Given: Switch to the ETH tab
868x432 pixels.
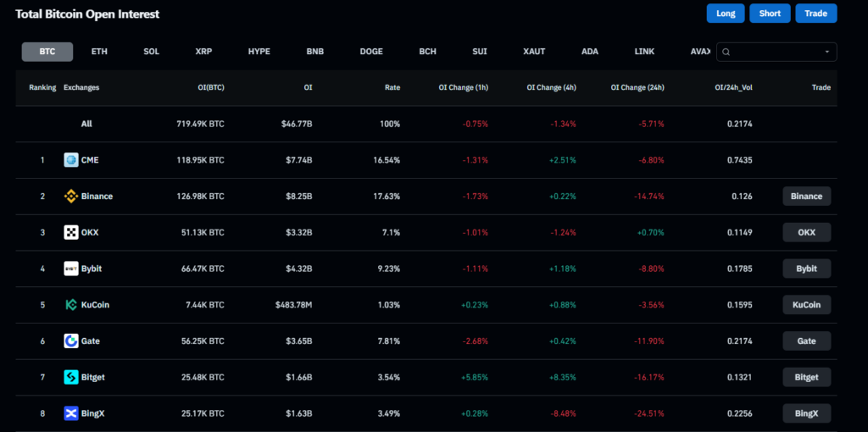Looking at the screenshot, I should [x=99, y=52].
